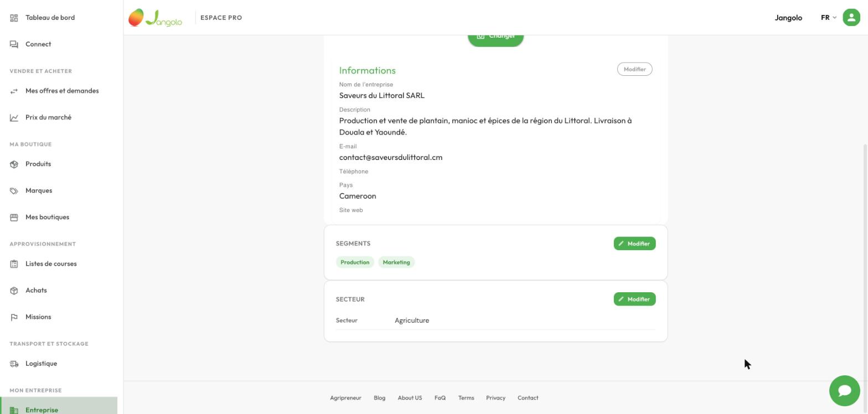This screenshot has width=868, height=414.
Task: Open the user profile avatar icon
Action: pyautogui.click(x=851, y=17)
